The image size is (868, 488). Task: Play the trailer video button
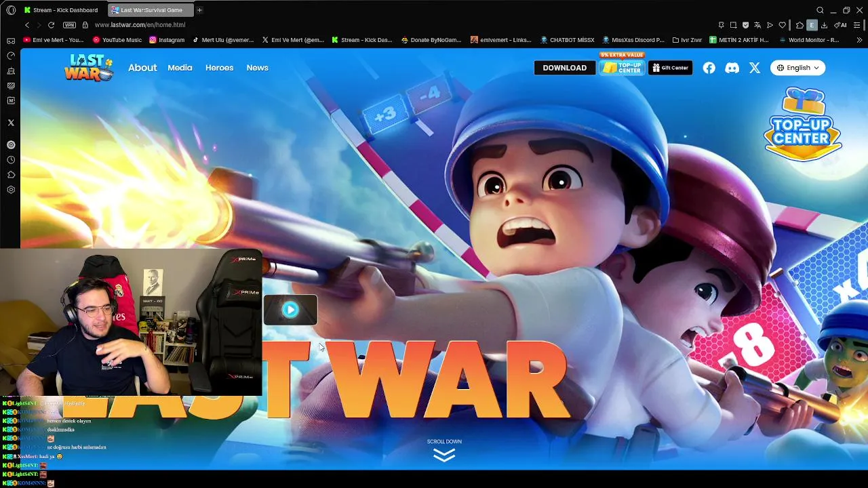click(x=290, y=310)
